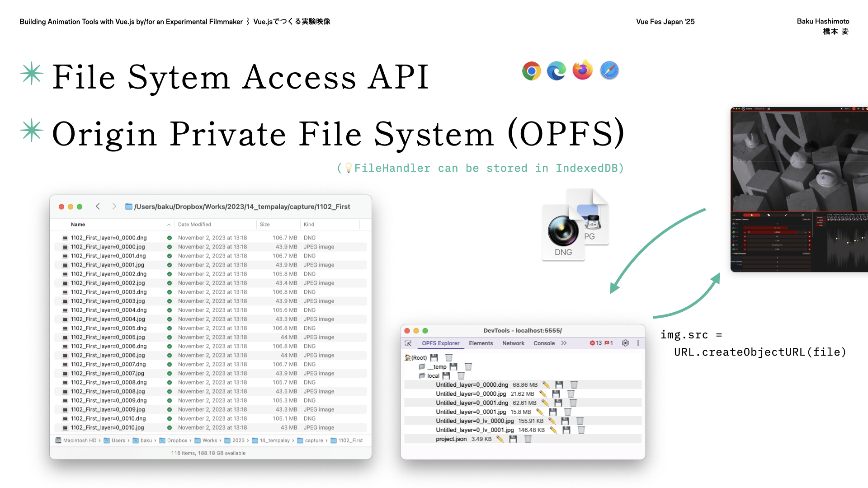Switch to the Elements tab in DevTools
The height and width of the screenshot is (488, 868).
coord(481,343)
